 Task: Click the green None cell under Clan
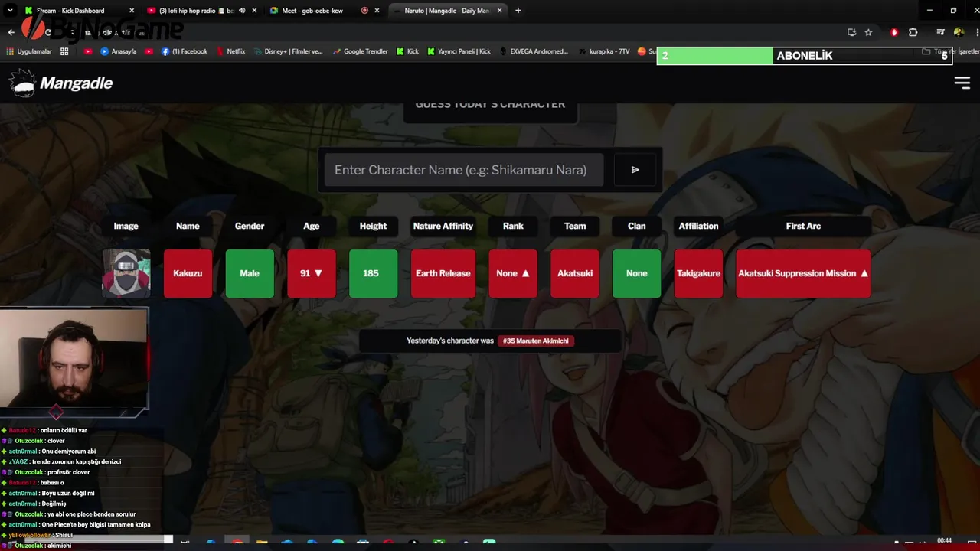coord(637,273)
